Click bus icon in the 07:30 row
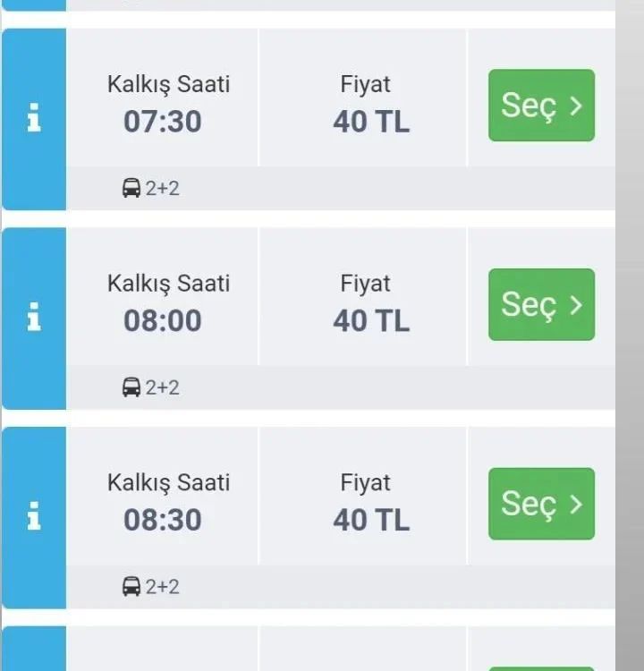This screenshot has width=644, height=671. tap(131, 189)
